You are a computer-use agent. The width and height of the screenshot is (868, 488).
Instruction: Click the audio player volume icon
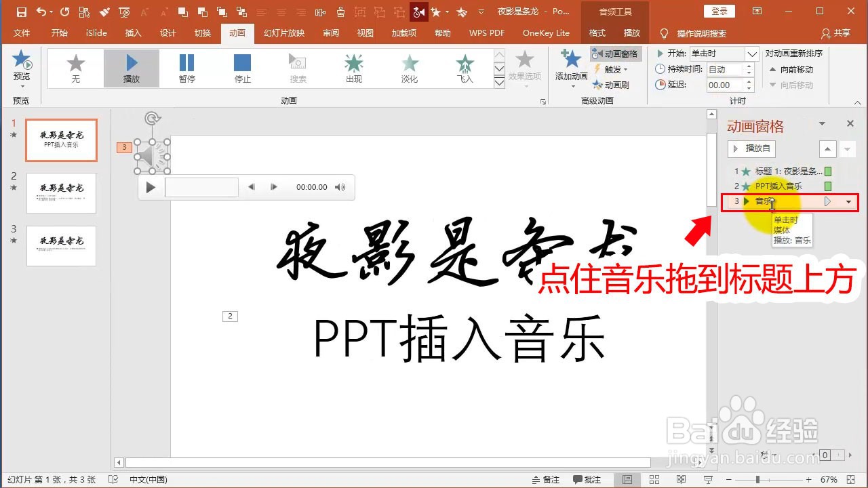point(340,187)
